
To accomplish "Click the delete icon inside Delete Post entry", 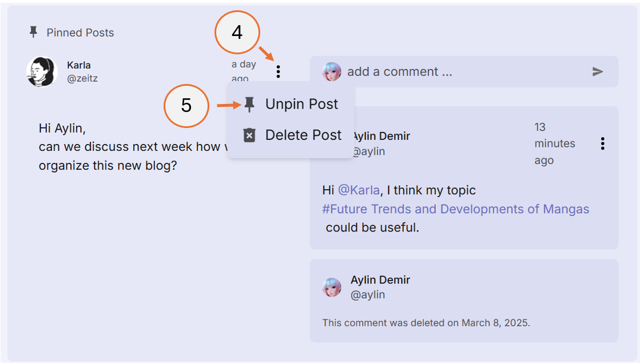I will (250, 135).
